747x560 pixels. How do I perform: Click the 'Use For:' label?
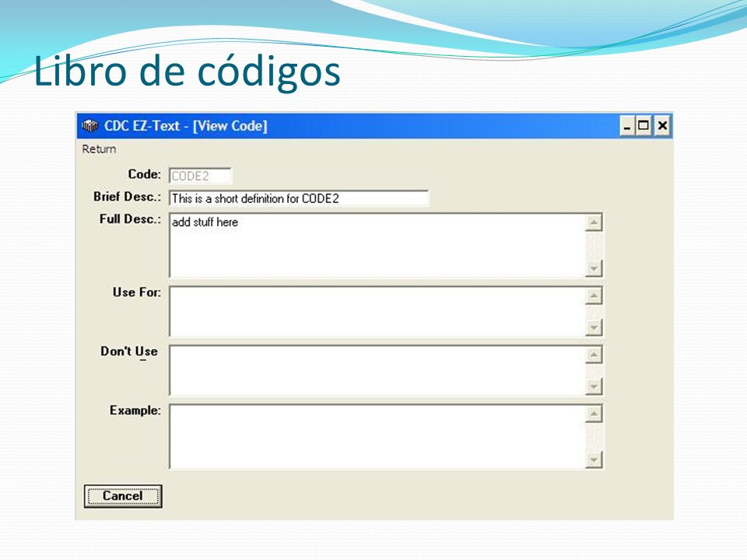point(137,292)
